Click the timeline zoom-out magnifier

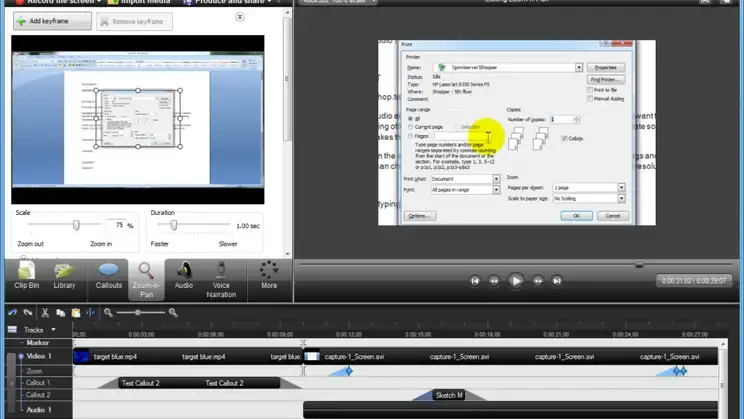pos(108,312)
